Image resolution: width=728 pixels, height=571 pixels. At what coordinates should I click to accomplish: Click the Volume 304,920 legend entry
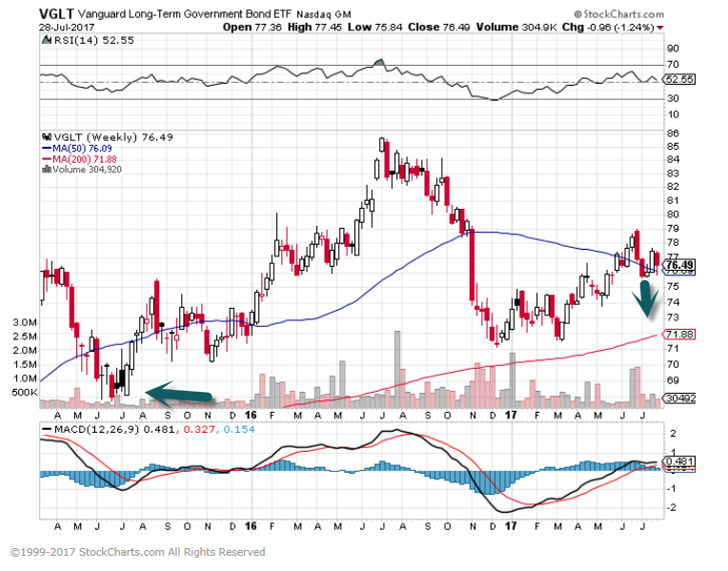click(88, 170)
